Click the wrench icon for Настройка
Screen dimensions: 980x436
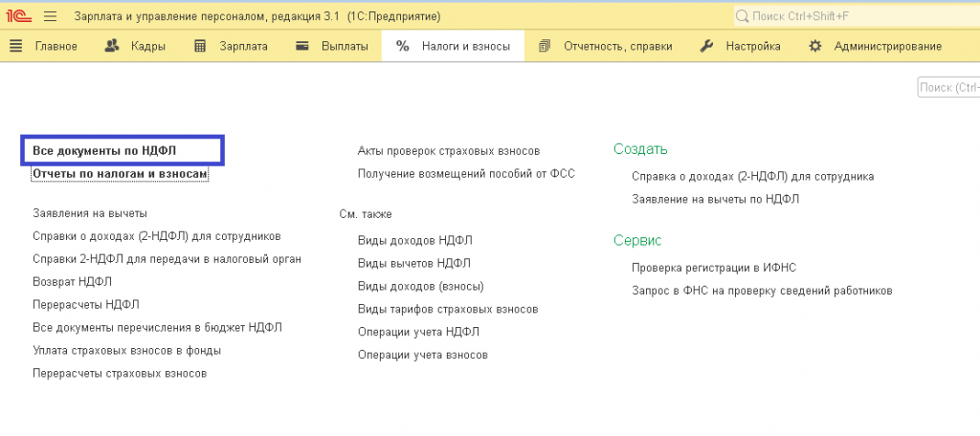point(707,46)
